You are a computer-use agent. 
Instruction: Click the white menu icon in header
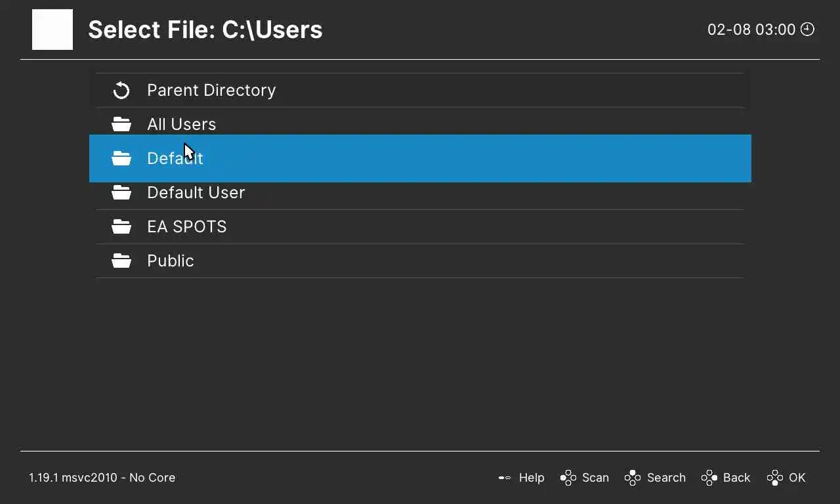point(52,30)
